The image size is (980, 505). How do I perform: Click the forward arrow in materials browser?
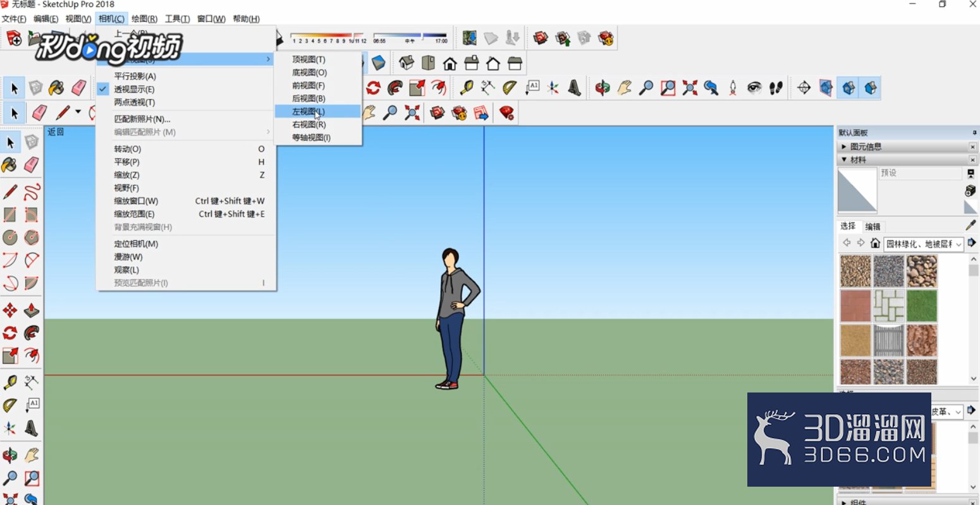(861, 243)
